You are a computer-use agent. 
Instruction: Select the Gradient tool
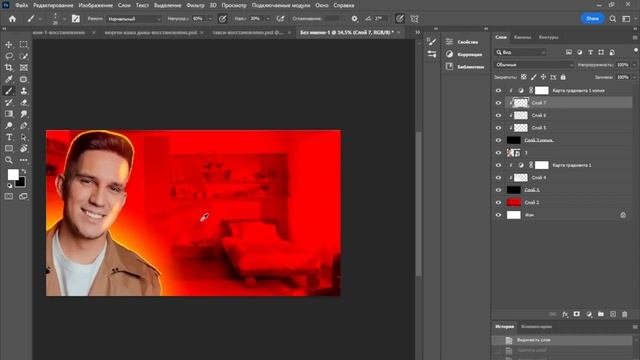click(9, 114)
